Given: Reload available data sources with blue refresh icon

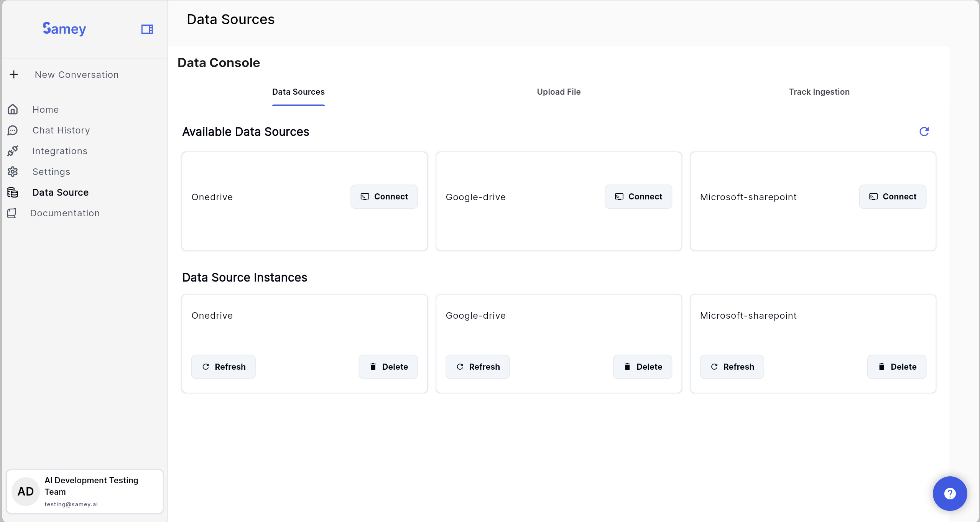Looking at the screenshot, I should coord(924,132).
